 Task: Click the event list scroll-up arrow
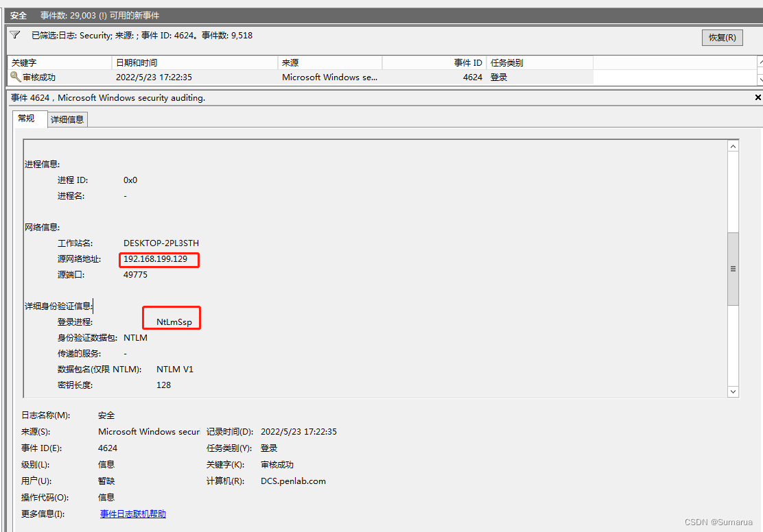click(760, 63)
